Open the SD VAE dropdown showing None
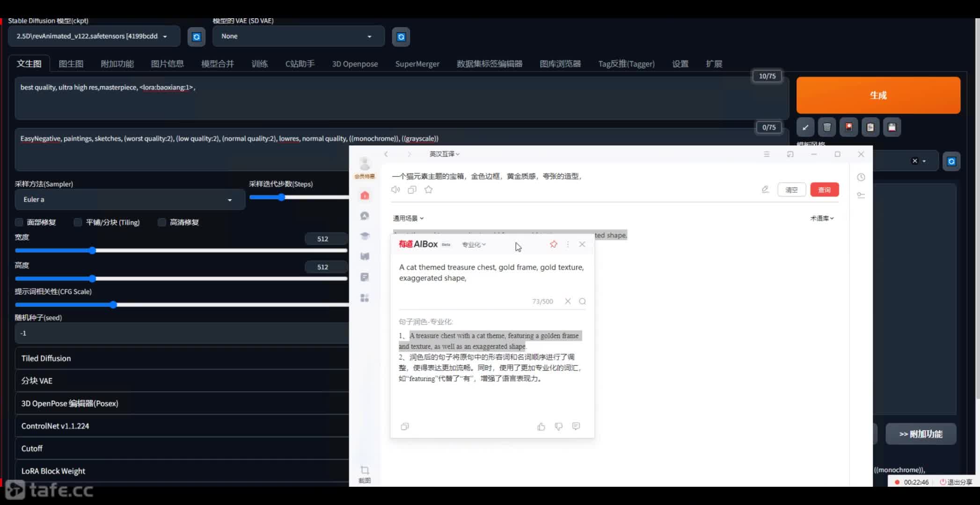The width and height of the screenshot is (980, 505). pyautogui.click(x=299, y=36)
